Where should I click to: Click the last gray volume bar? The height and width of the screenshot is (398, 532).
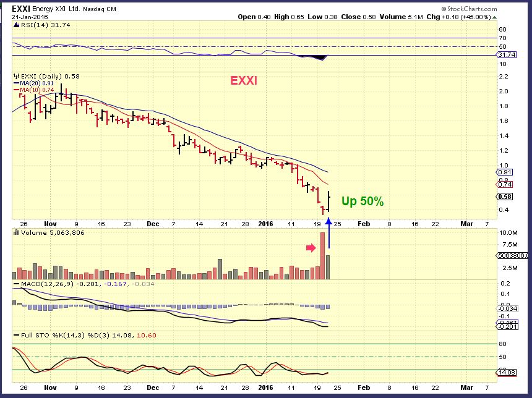tap(328, 267)
